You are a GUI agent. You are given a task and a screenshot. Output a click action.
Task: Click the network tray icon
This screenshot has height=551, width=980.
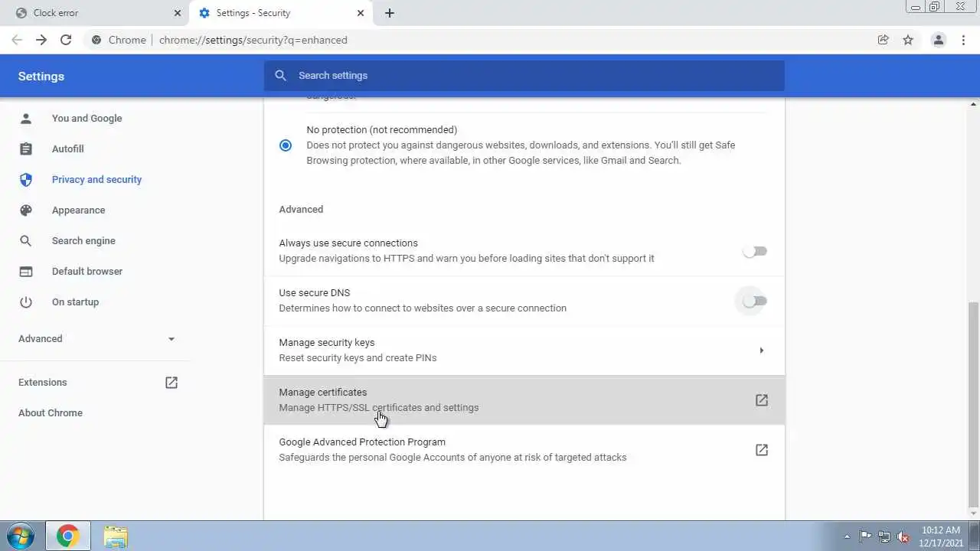tap(884, 536)
